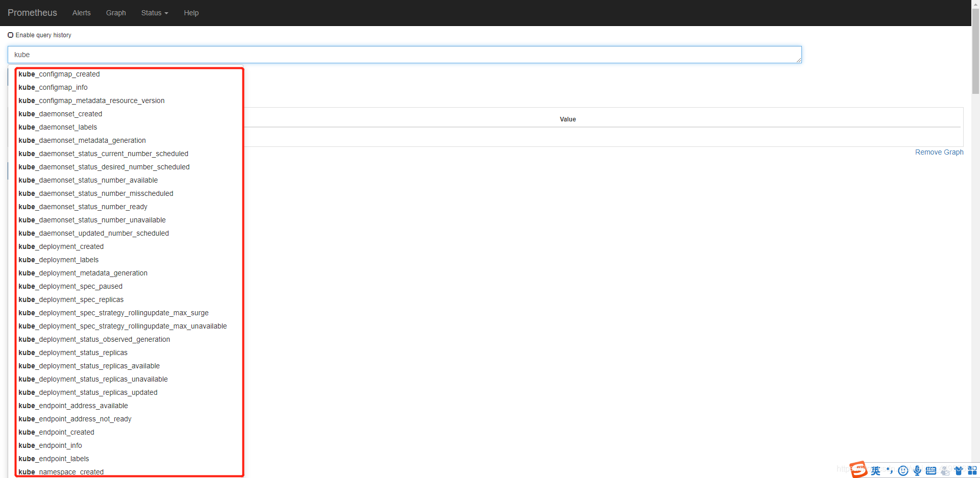Open the Alerts page
The height and width of the screenshot is (478, 980).
tap(82, 13)
